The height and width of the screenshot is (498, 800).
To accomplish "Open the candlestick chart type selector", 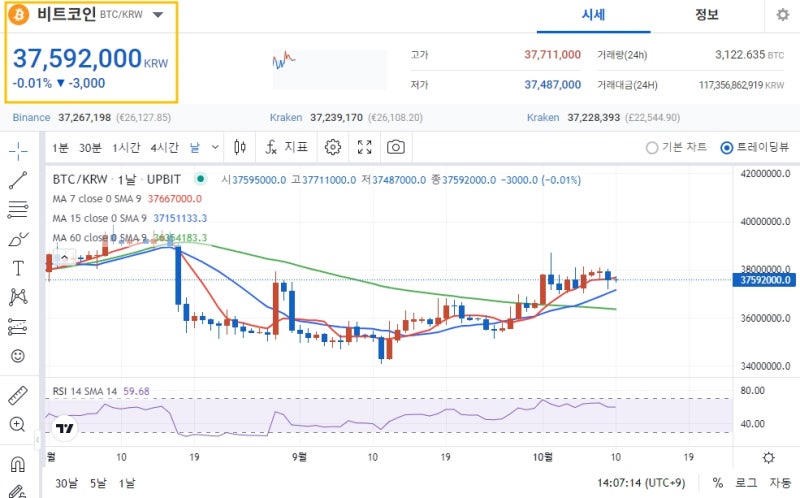I will [x=240, y=147].
